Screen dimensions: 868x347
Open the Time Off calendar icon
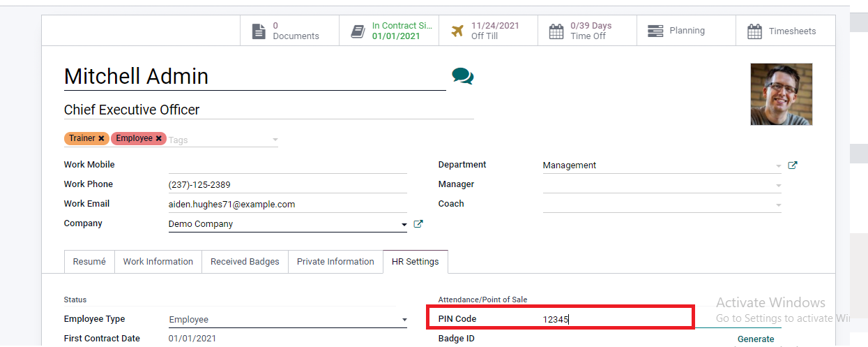point(556,31)
